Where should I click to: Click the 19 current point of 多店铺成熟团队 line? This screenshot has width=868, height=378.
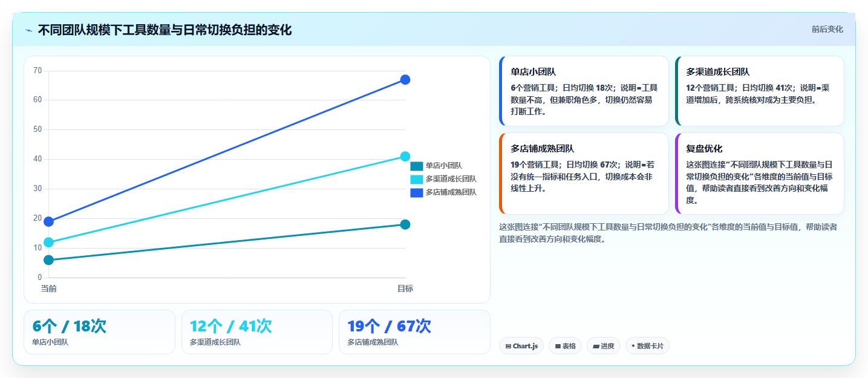[x=48, y=222]
